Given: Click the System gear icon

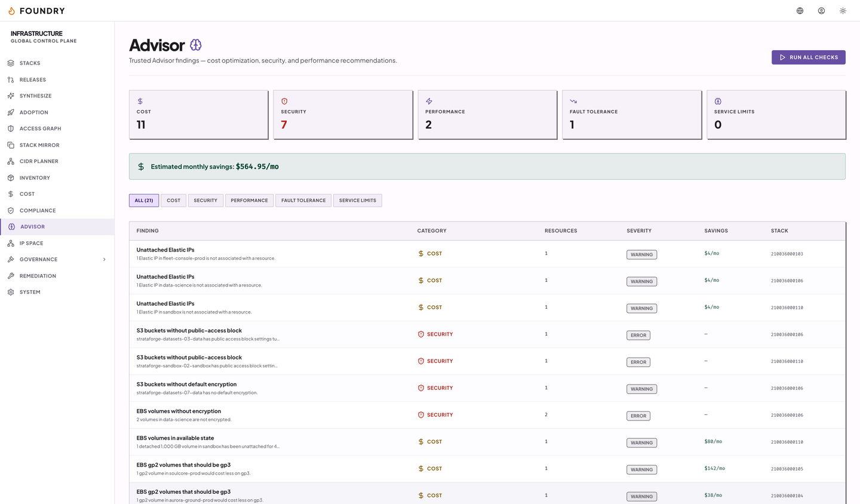Looking at the screenshot, I should pos(11,292).
